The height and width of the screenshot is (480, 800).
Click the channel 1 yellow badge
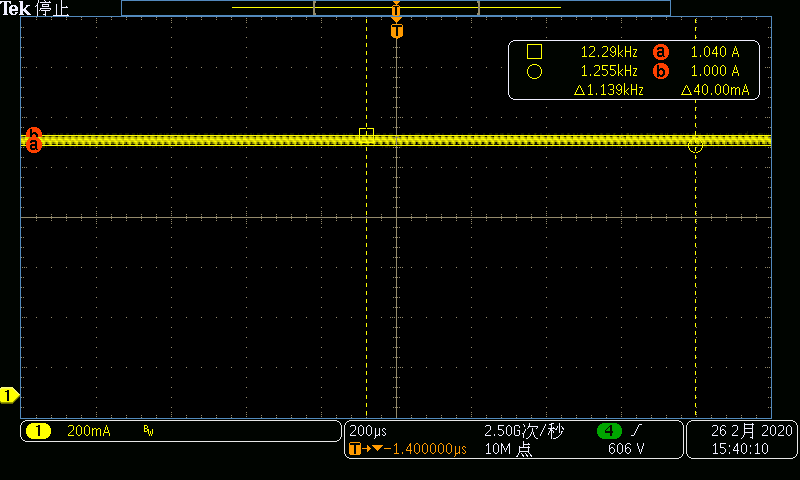(x=38, y=431)
